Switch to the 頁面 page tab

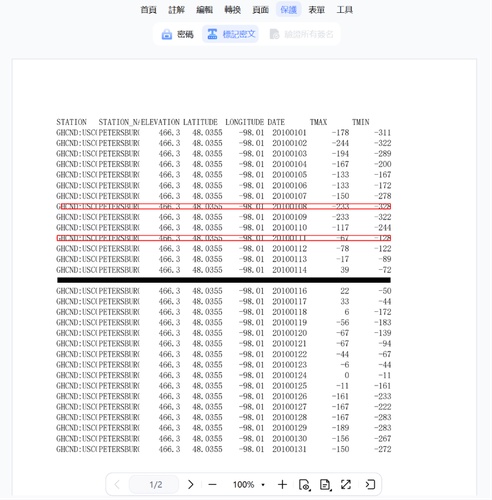click(x=260, y=10)
